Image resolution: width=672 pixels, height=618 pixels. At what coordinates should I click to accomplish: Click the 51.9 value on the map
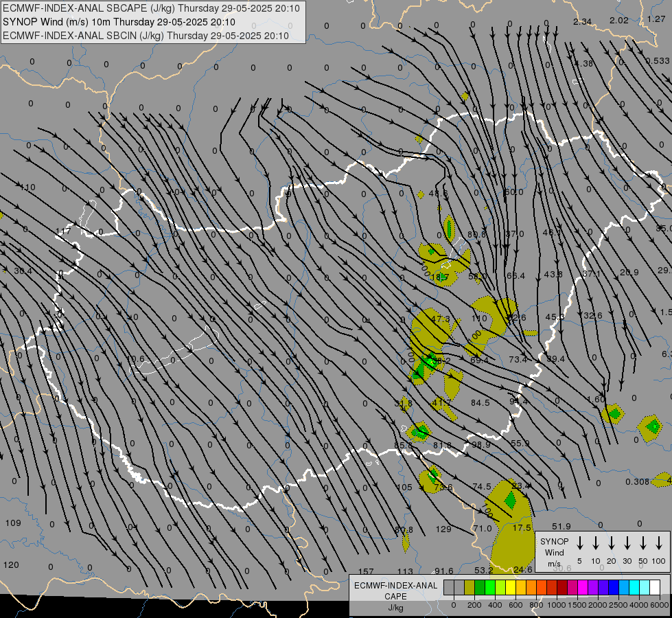(x=561, y=526)
